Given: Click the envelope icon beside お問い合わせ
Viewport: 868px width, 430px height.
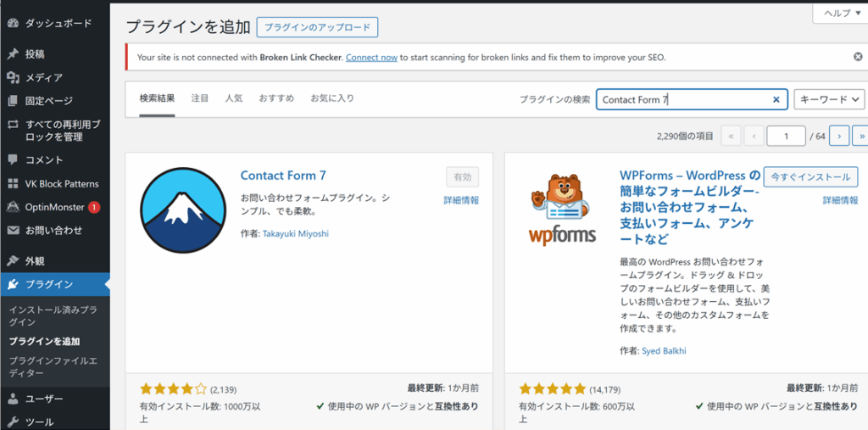Looking at the screenshot, I should click(x=14, y=230).
